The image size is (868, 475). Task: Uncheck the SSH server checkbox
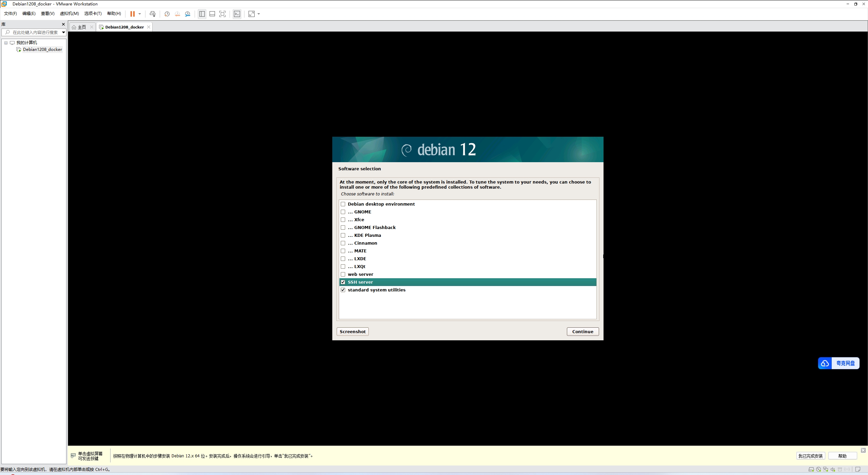click(x=343, y=282)
